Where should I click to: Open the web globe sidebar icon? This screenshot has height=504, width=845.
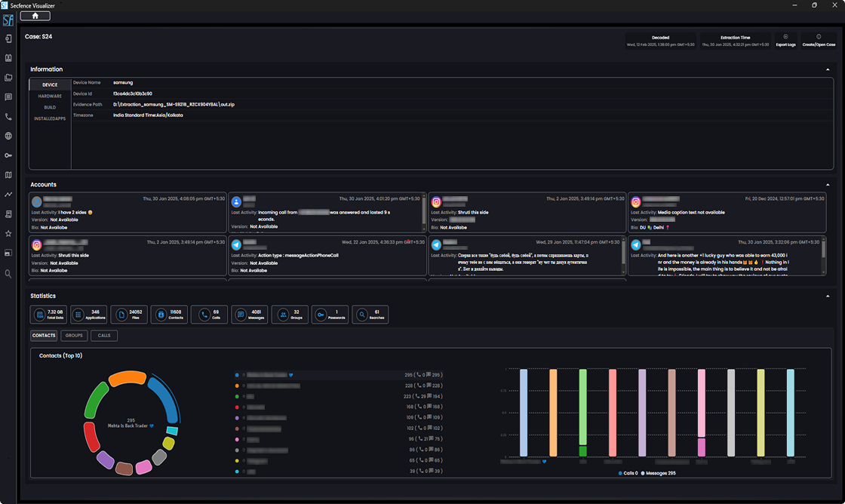[x=8, y=136]
